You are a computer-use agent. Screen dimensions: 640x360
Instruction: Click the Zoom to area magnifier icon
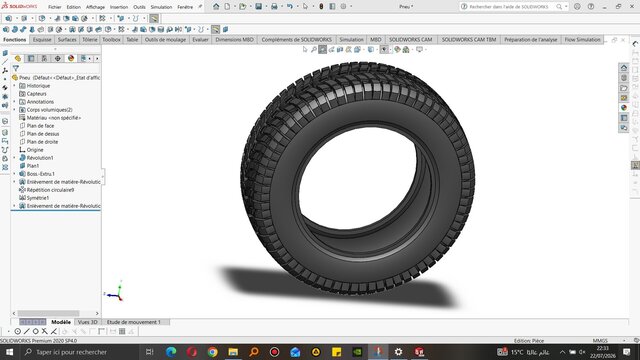[x=314, y=49]
